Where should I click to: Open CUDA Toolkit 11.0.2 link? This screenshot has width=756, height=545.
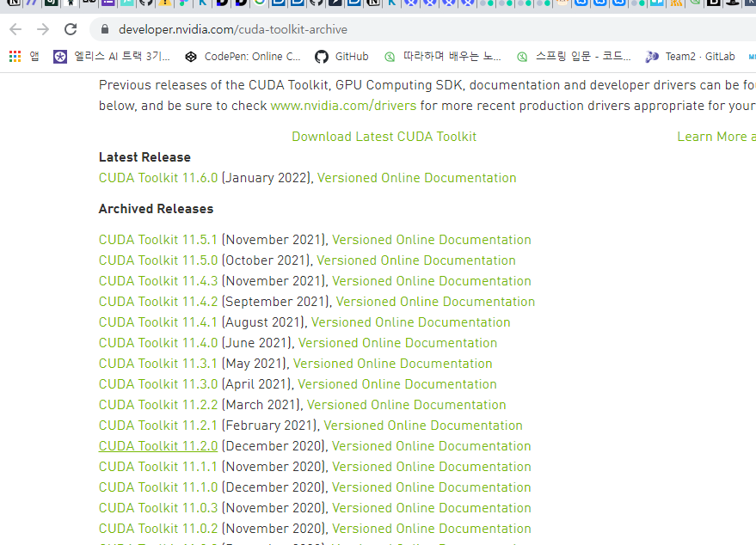click(x=158, y=529)
